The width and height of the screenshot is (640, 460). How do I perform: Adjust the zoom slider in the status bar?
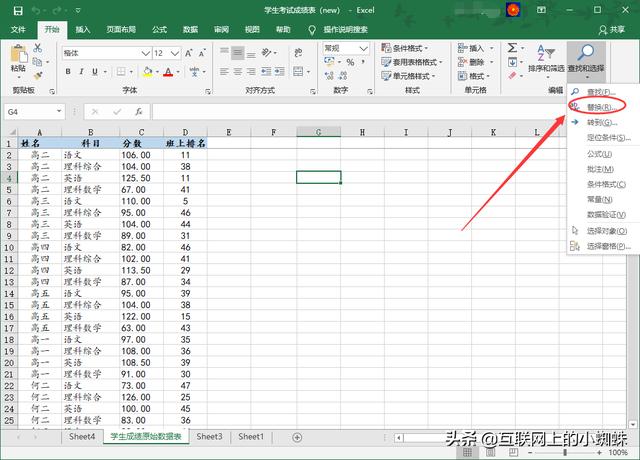coord(565,453)
